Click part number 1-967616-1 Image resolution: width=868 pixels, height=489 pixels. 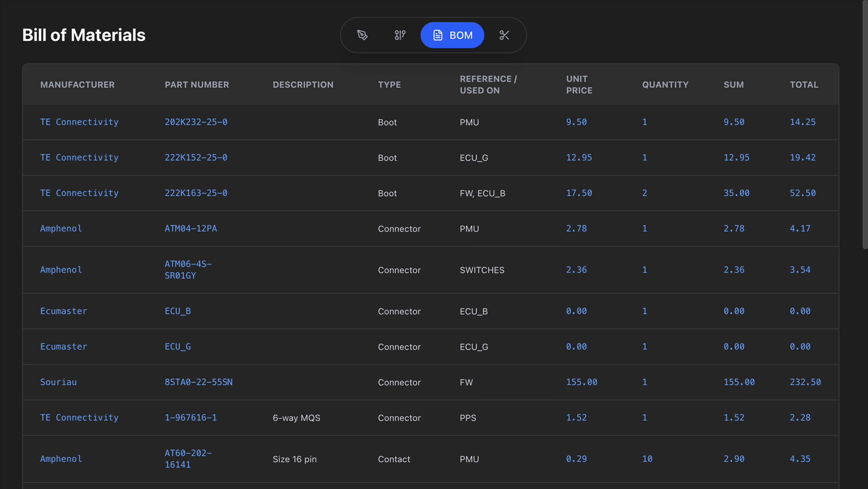191,418
